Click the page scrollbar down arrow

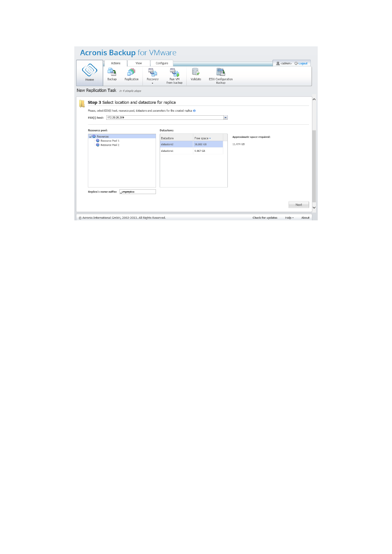(314, 208)
